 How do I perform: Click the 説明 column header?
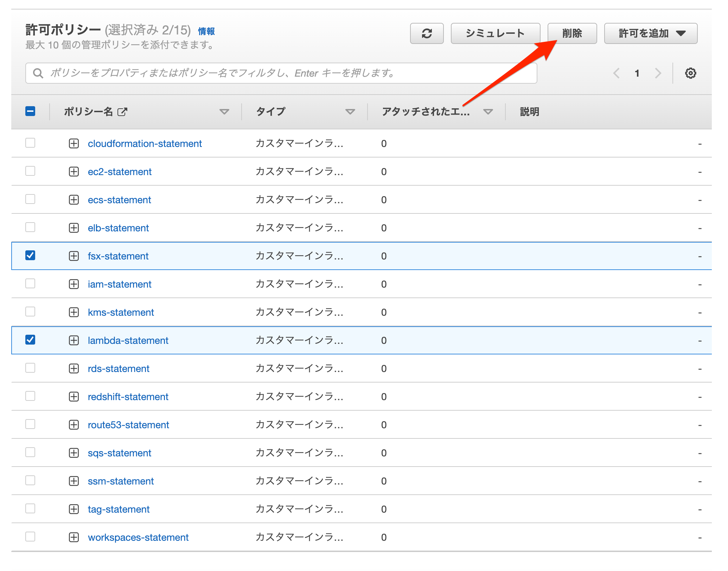coord(529,112)
